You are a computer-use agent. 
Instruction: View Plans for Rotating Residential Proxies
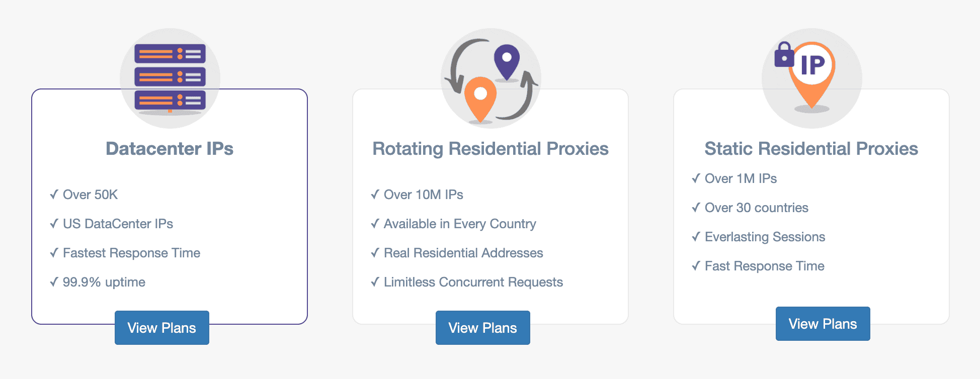[x=483, y=328]
